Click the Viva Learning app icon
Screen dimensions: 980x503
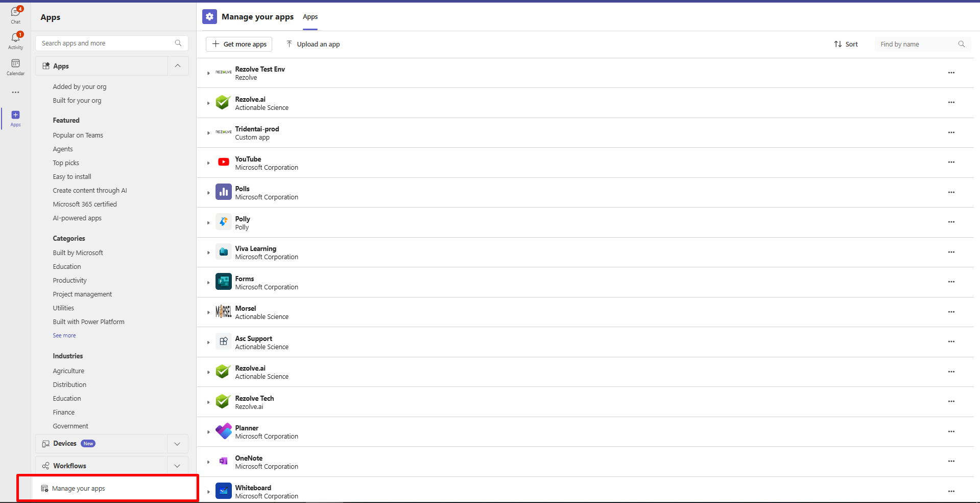tap(224, 252)
